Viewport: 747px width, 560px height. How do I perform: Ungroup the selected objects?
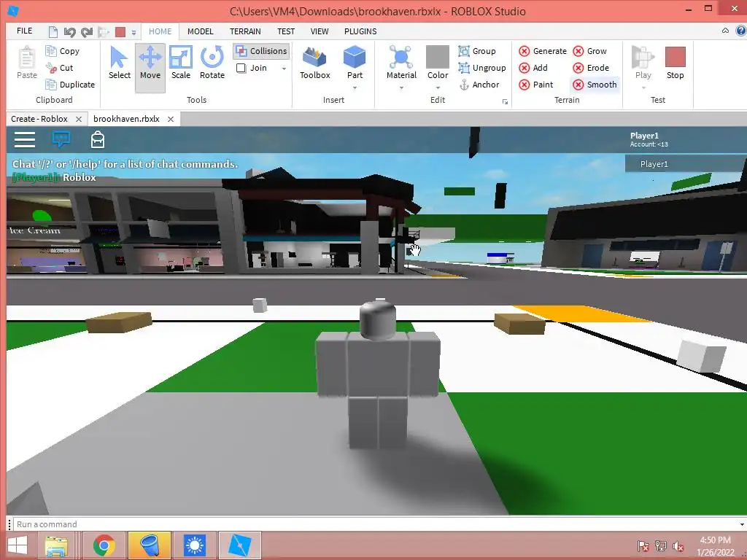tap(482, 68)
